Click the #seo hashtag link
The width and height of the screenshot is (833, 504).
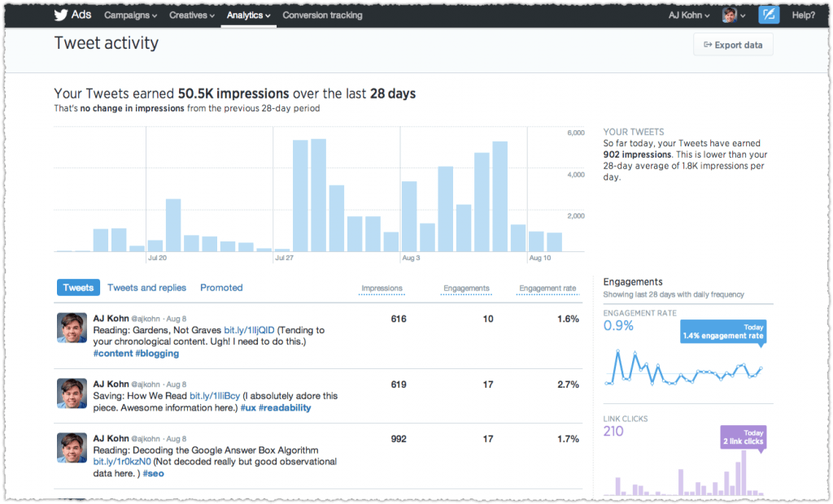coord(154,473)
